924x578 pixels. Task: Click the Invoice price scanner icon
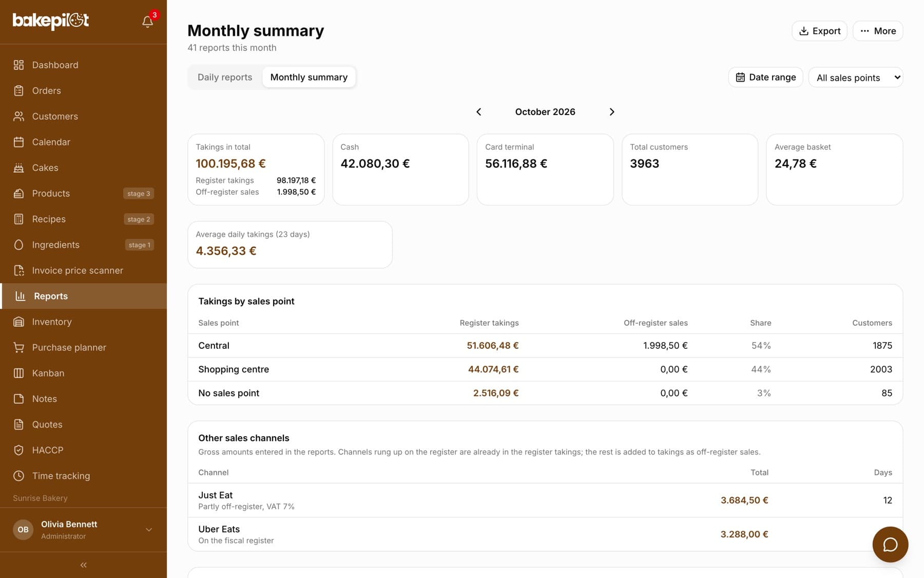click(19, 270)
